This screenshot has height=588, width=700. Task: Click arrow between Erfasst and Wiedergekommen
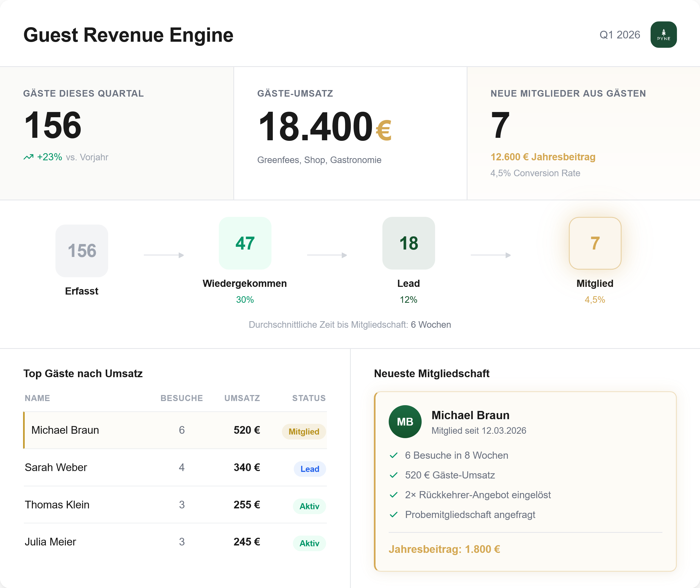pyautogui.click(x=164, y=255)
